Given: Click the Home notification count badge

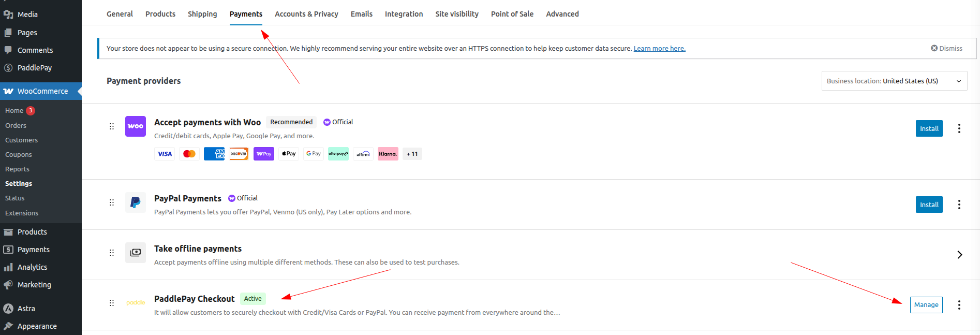Looking at the screenshot, I should (x=31, y=111).
